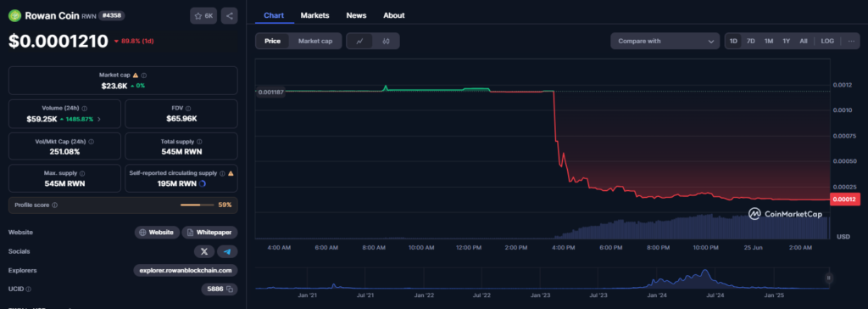Select the Price chart toggle
The height and width of the screenshot is (309, 868).
pyautogui.click(x=272, y=41)
